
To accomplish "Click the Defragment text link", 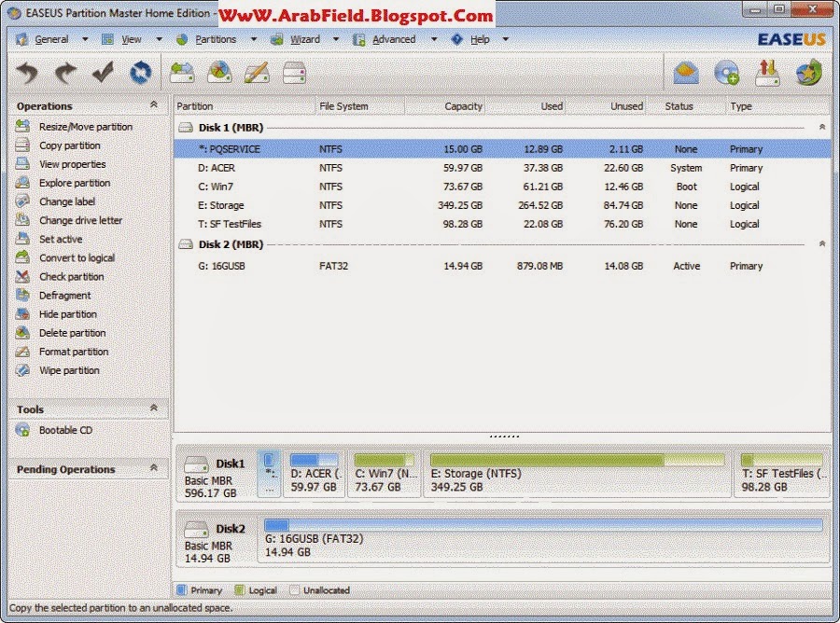I will 64,296.
